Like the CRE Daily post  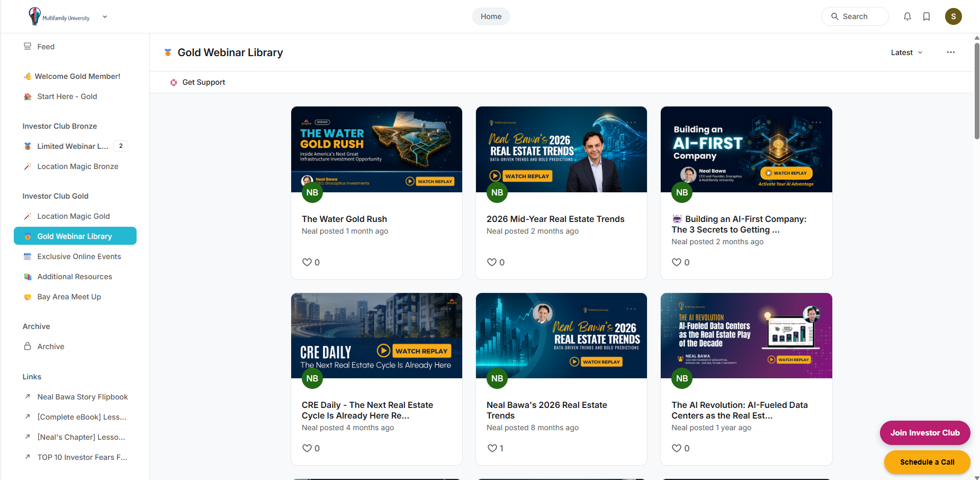tap(307, 448)
